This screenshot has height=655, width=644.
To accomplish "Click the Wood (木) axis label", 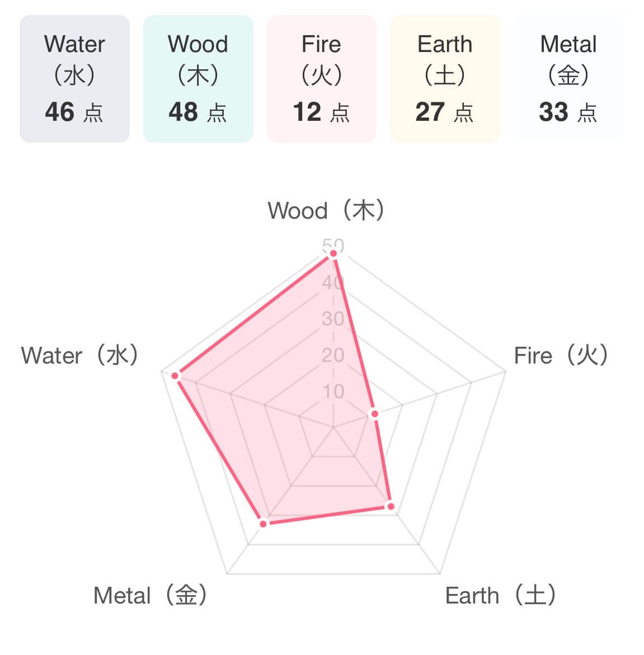I will tap(326, 211).
